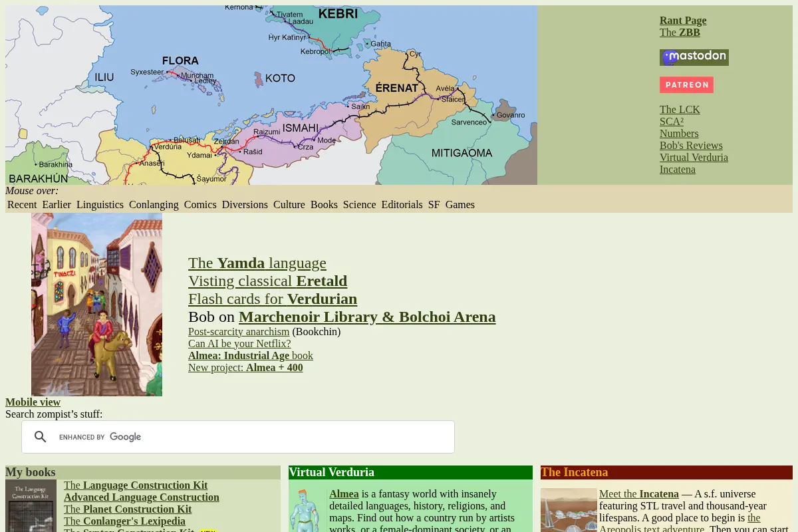798x532 pixels.
Task: Click the search magnifier icon
Action: click(x=41, y=437)
